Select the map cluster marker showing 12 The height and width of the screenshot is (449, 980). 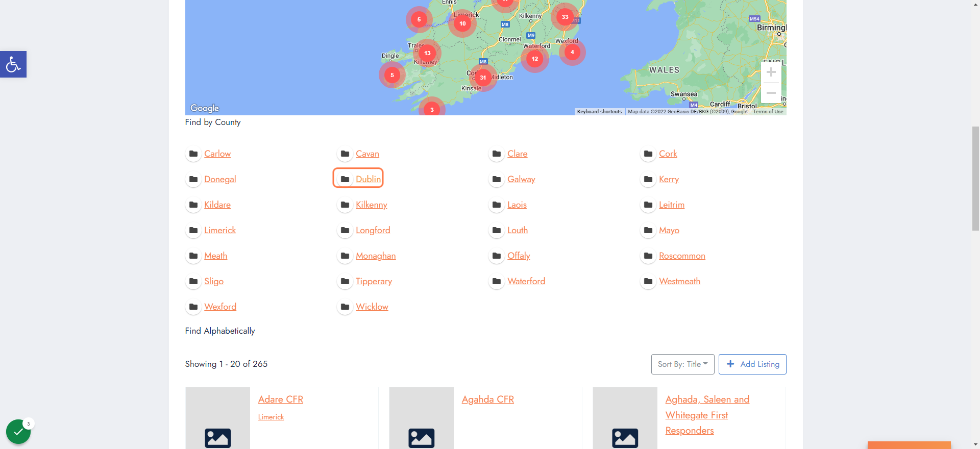point(535,59)
